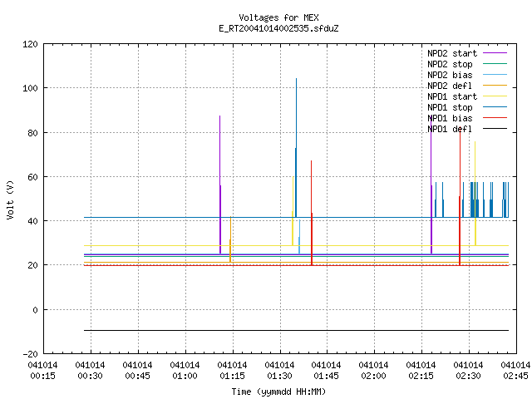Click the file name E_RT20041014002535.sfduZ

pos(278,28)
